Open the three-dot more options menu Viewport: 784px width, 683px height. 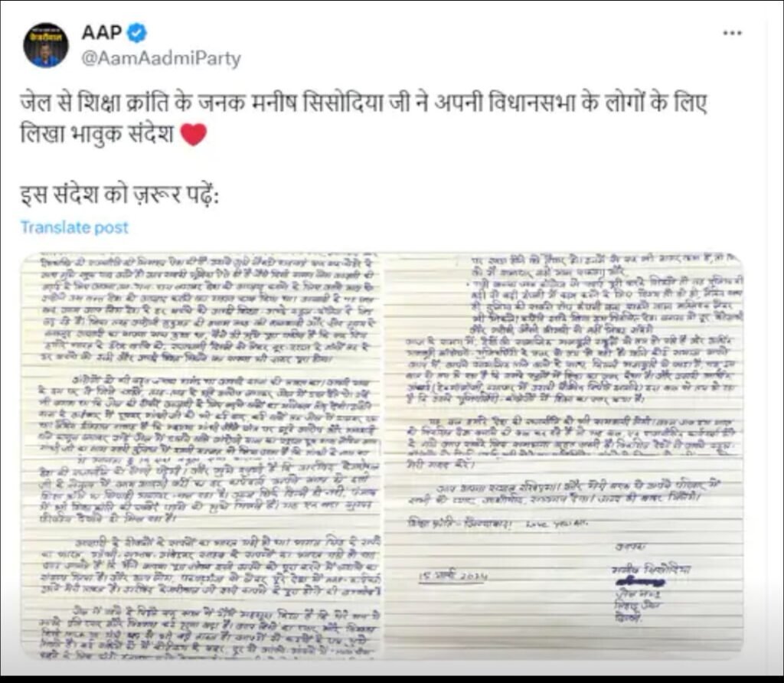click(x=732, y=33)
